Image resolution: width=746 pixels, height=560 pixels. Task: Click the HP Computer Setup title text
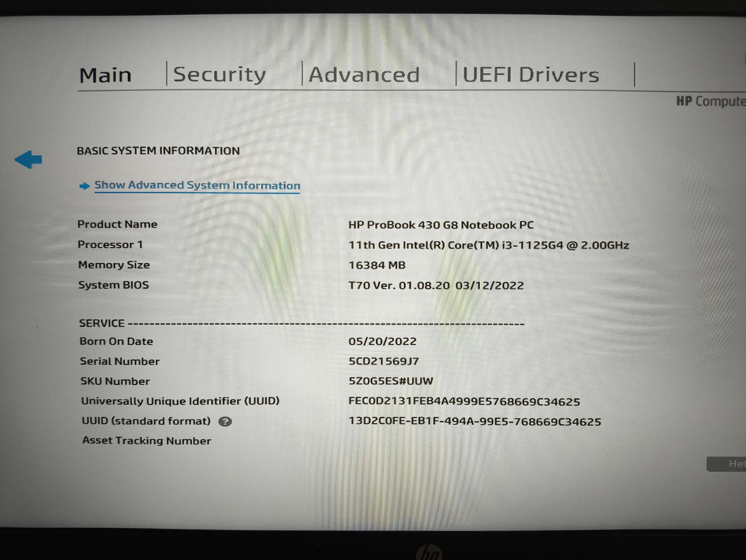pos(711,101)
